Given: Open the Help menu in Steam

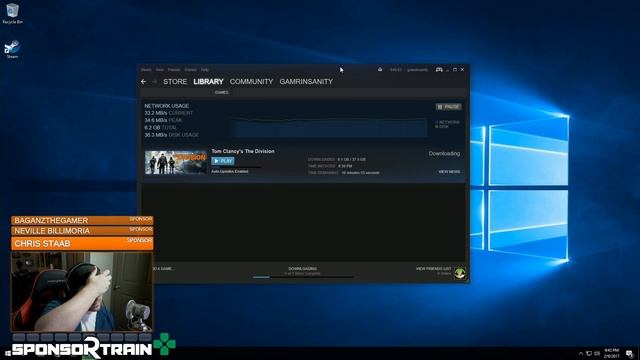Looking at the screenshot, I should point(204,70).
